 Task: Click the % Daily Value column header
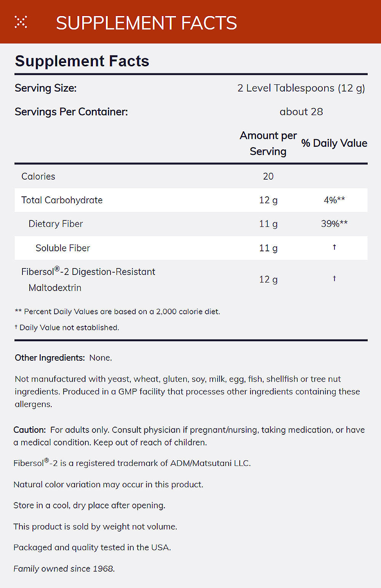334,143
